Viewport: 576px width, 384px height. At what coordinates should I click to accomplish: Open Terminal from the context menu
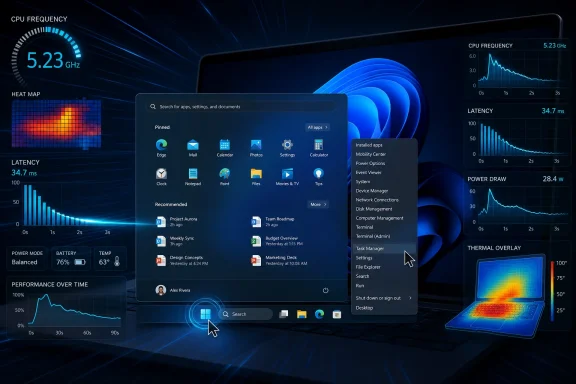click(364, 227)
